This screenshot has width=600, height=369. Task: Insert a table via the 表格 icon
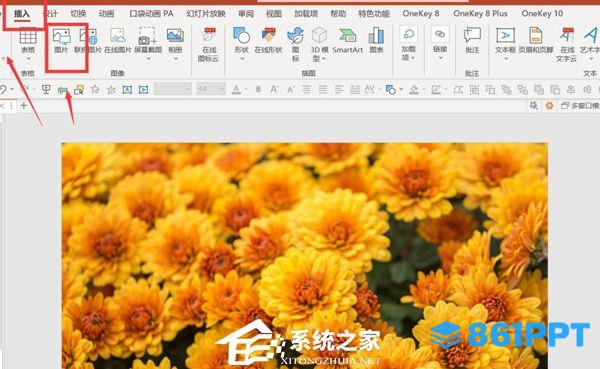[28, 37]
